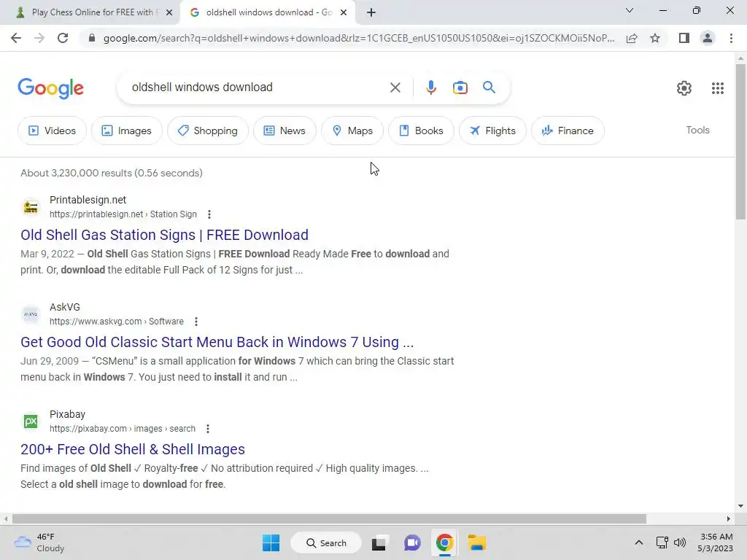
Task: Open Search Tools options
Action: click(697, 130)
